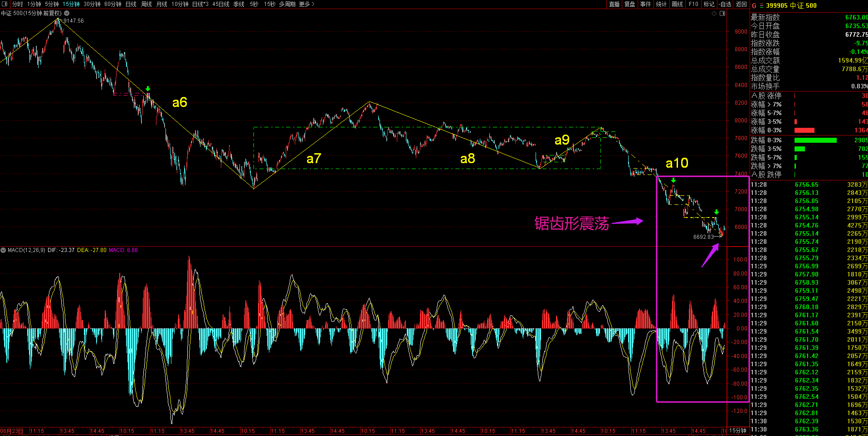Open the green list icon beside 399905

tap(761, 6)
